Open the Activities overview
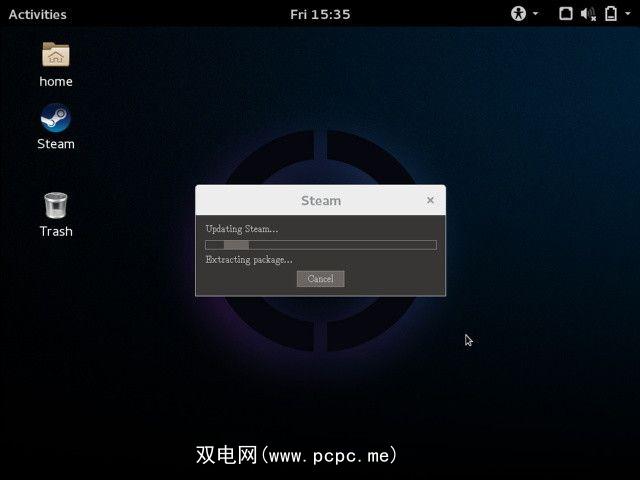Image resolution: width=640 pixels, height=480 pixels. (38, 15)
